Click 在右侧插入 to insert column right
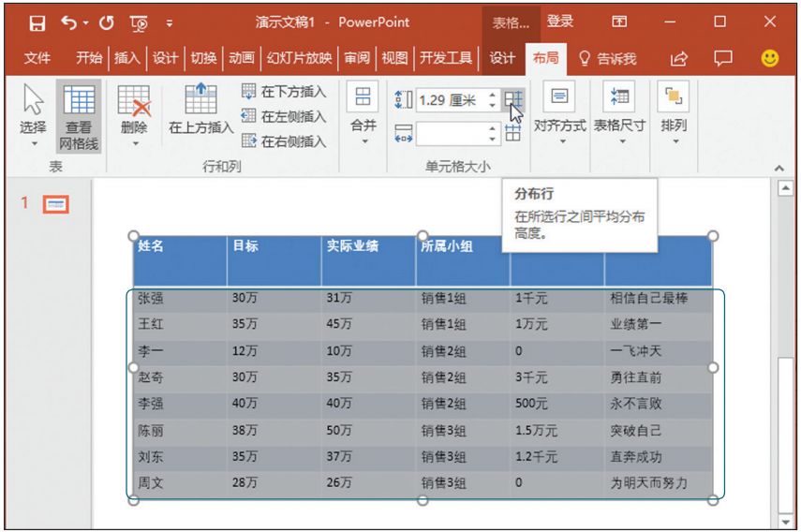Viewport: 801px width, 532px height. click(284, 140)
